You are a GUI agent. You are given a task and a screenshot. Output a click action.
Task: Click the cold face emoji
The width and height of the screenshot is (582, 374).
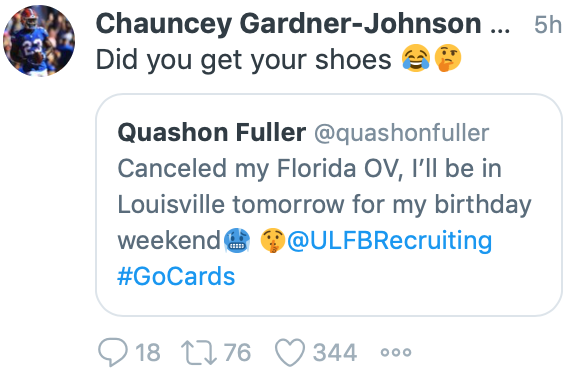237,240
